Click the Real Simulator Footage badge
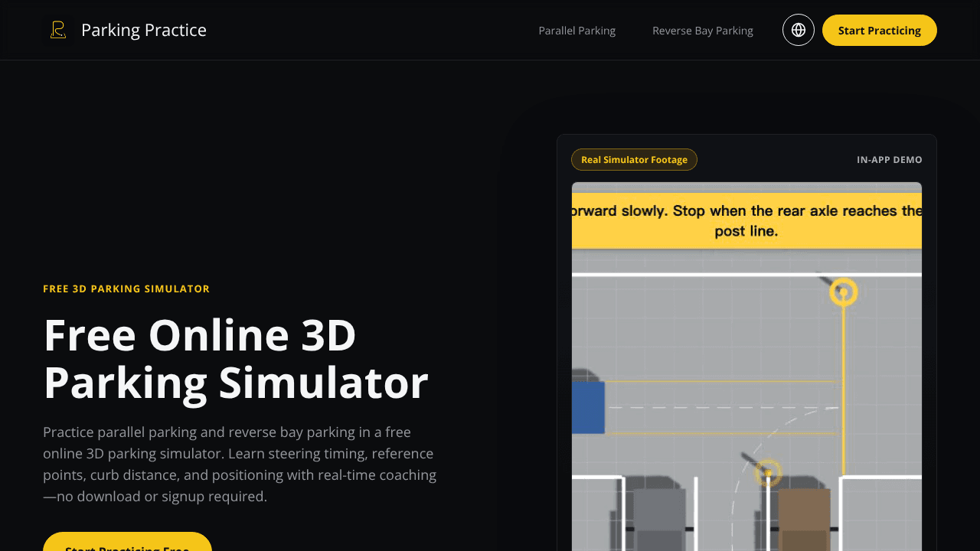 pos(634,159)
